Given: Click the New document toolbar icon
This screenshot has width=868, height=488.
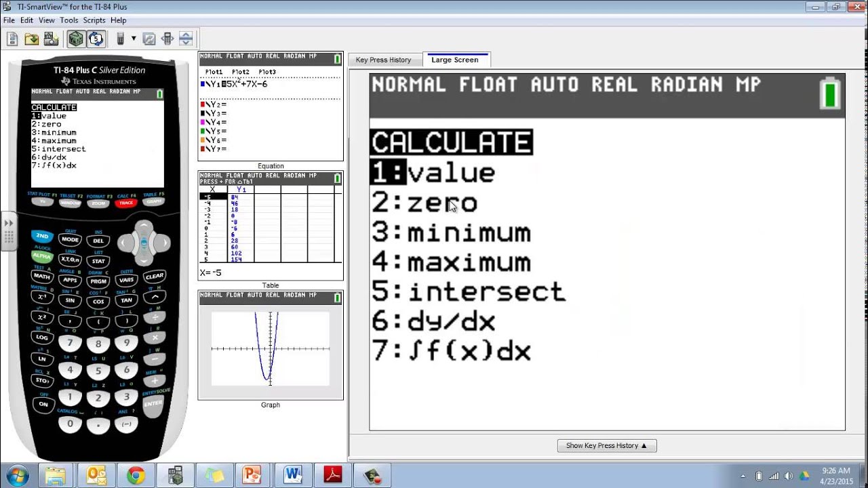Looking at the screenshot, I should click(x=12, y=39).
